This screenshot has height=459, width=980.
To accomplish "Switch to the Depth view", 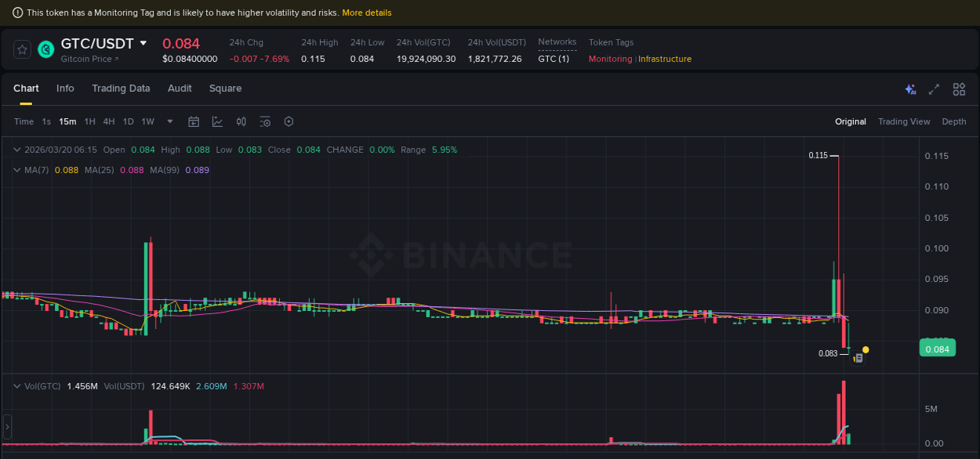I will pos(954,121).
